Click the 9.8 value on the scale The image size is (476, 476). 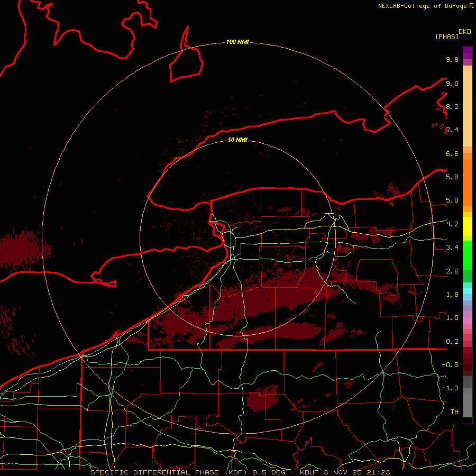(x=452, y=59)
